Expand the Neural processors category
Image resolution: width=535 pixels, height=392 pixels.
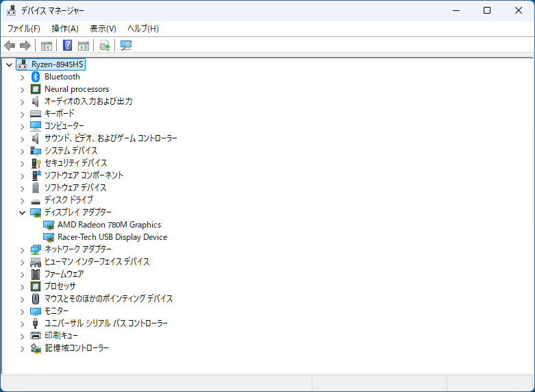coord(22,90)
